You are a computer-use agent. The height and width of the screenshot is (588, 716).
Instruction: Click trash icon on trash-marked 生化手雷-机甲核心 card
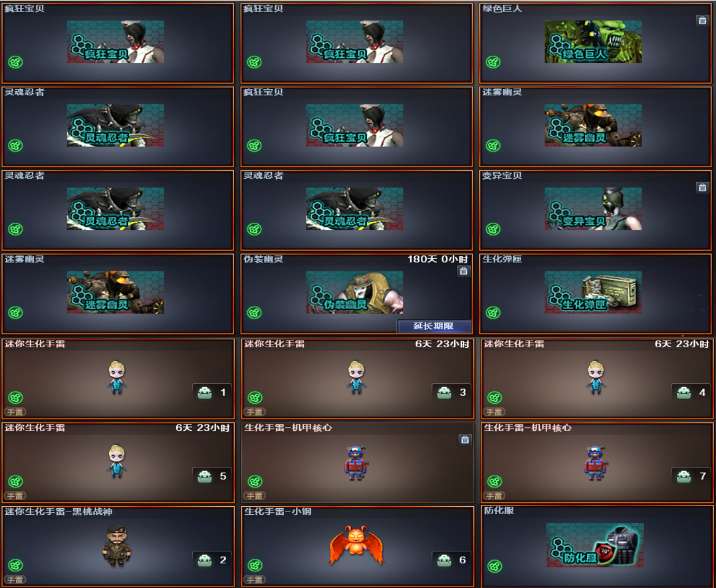point(465,440)
